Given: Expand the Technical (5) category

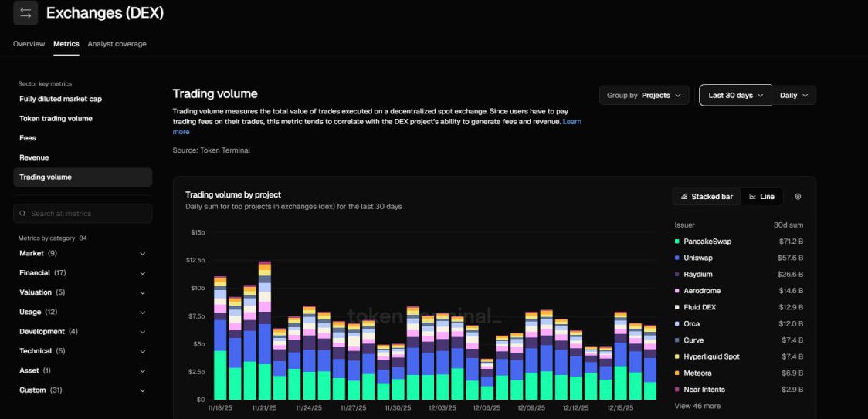Looking at the screenshot, I should click(83, 351).
